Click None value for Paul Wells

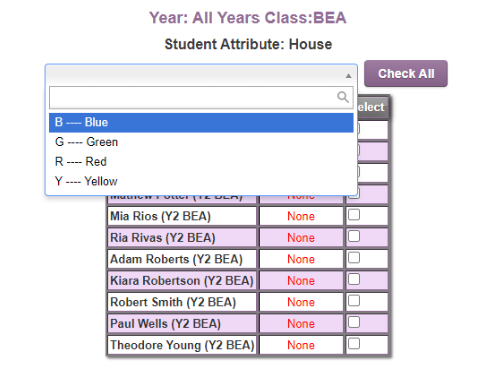[301, 324]
